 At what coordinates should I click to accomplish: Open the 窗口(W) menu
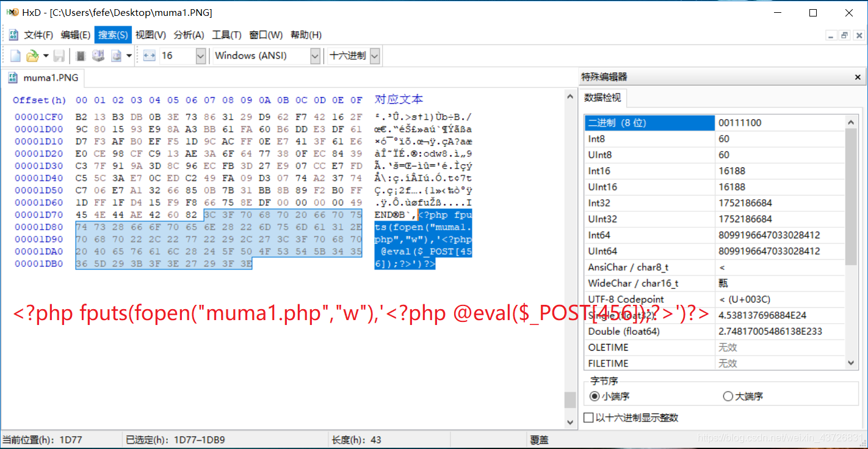pyautogui.click(x=266, y=35)
